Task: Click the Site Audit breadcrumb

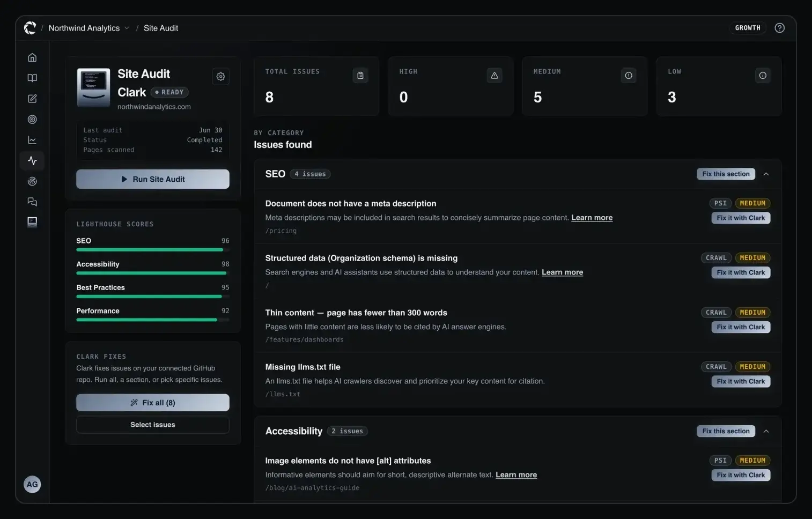Action: pyautogui.click(x=161, y=28)
